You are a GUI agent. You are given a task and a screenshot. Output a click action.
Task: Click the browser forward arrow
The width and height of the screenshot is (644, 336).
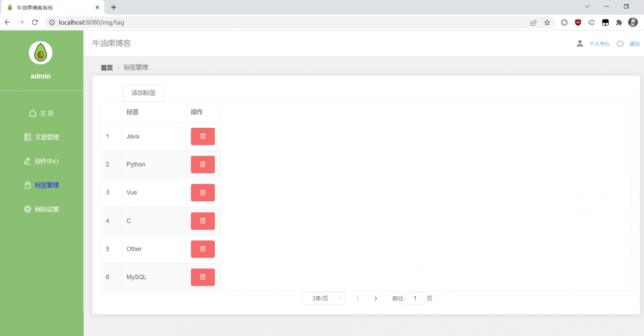click(21, 22)
